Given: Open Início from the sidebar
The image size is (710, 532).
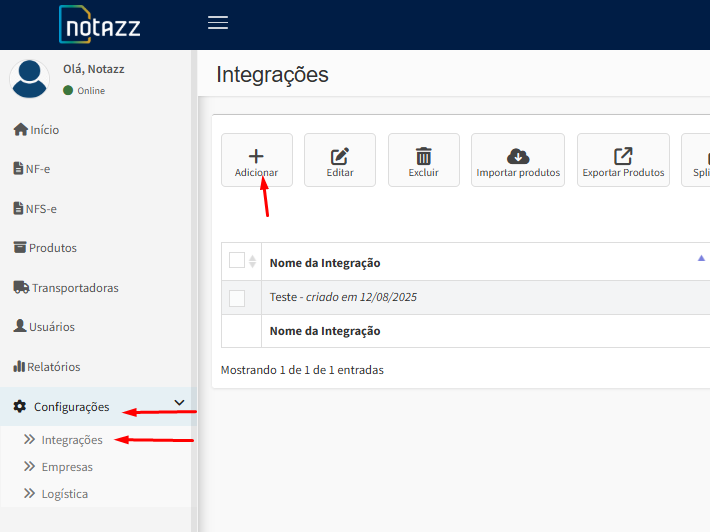Looking at the screenshot, I should coord(44,130).
